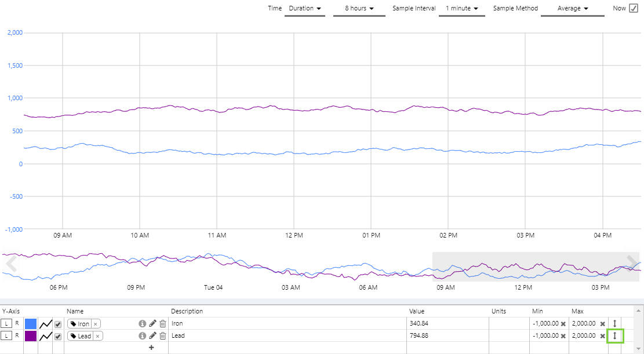Image resolution: width=644 pixels, height=354 pixels.
Task: Uncheck visibility checkbox for Iron pen
Action: point(57,324)
